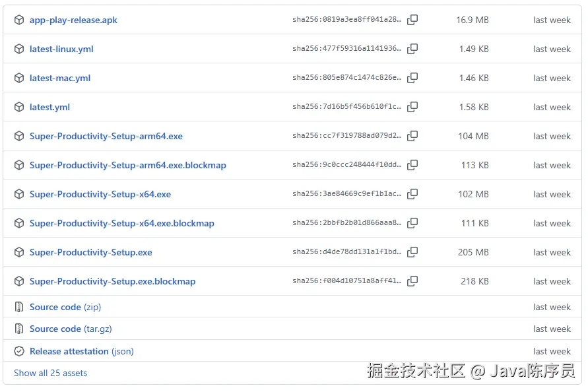The image size is (588, 392).
Task: Click 'last week' in Source code (zip) row
Action: coord(552,308)
